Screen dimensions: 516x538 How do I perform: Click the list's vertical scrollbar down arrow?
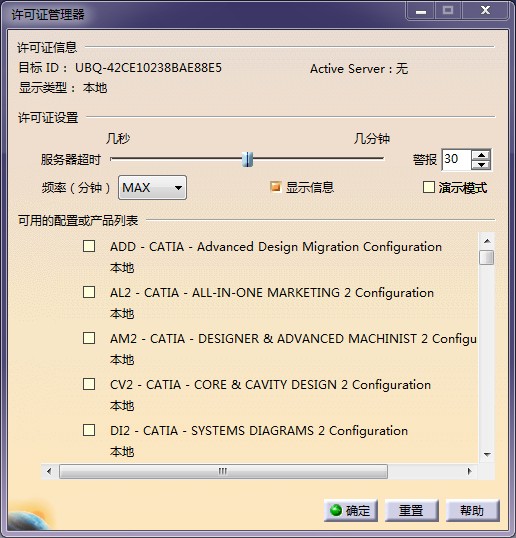[487, 455]
